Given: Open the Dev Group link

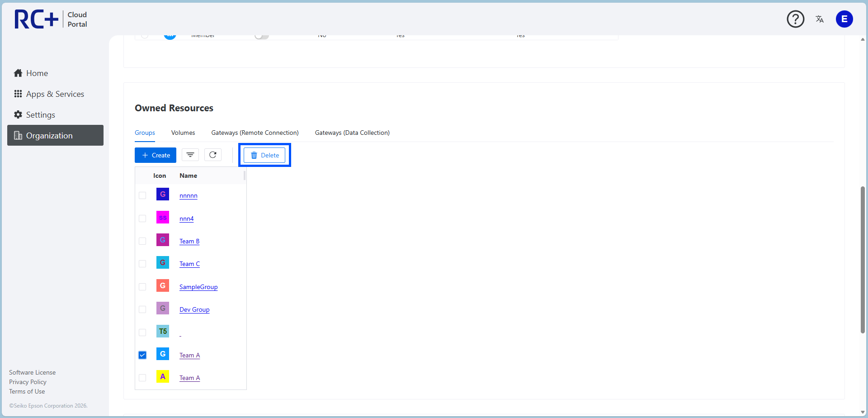Looking at the screenshot, I should pyautogui.click(x=194, y=309).
